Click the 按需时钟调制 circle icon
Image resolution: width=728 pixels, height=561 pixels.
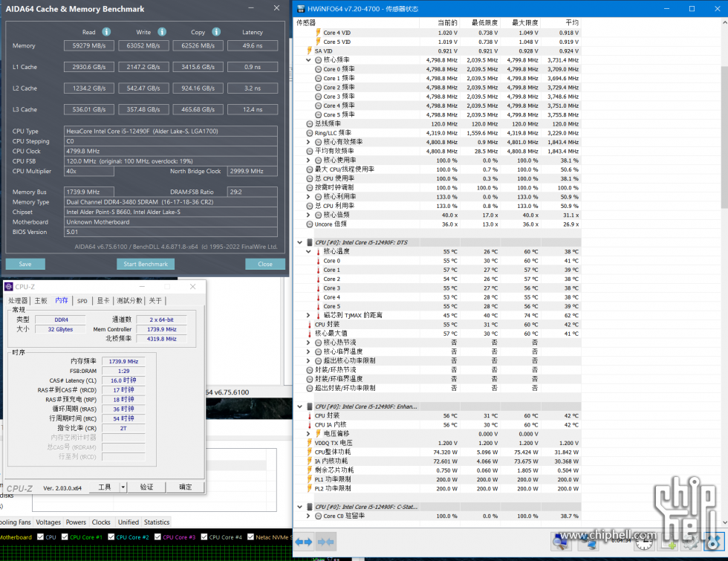pyautogui.click(x=310, y=187)
